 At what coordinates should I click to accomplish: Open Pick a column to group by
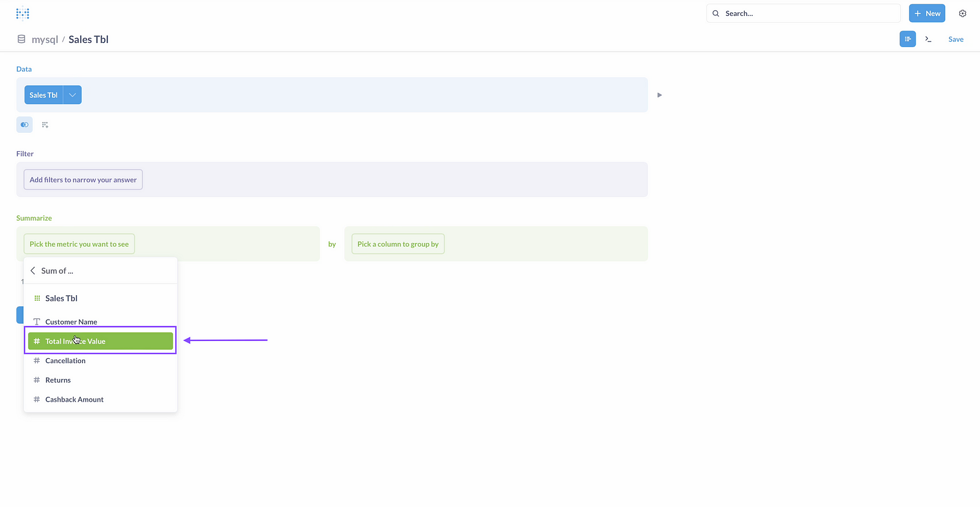point(398,244)
